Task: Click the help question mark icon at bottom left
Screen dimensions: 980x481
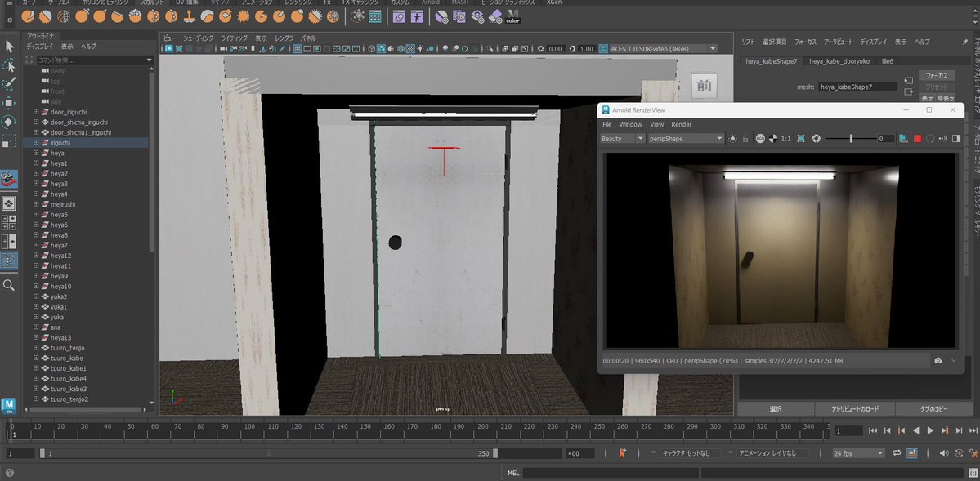Action: click(x=9, y=473)
